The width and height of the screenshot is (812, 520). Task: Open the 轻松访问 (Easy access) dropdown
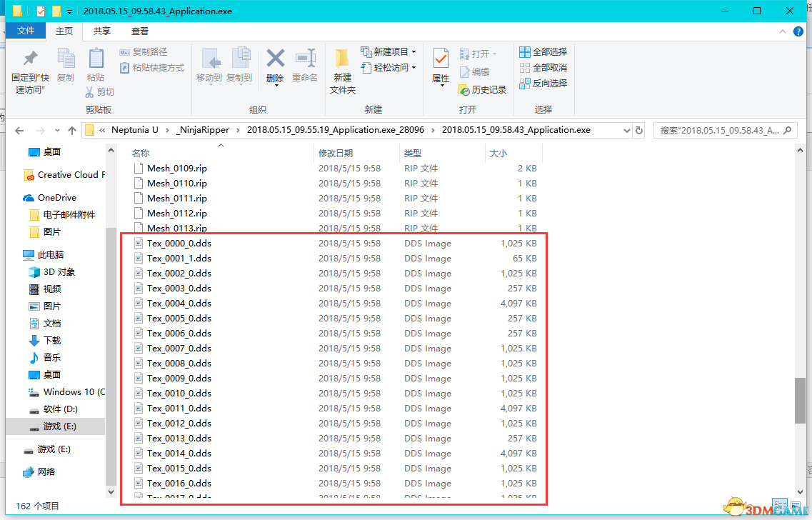413,68
